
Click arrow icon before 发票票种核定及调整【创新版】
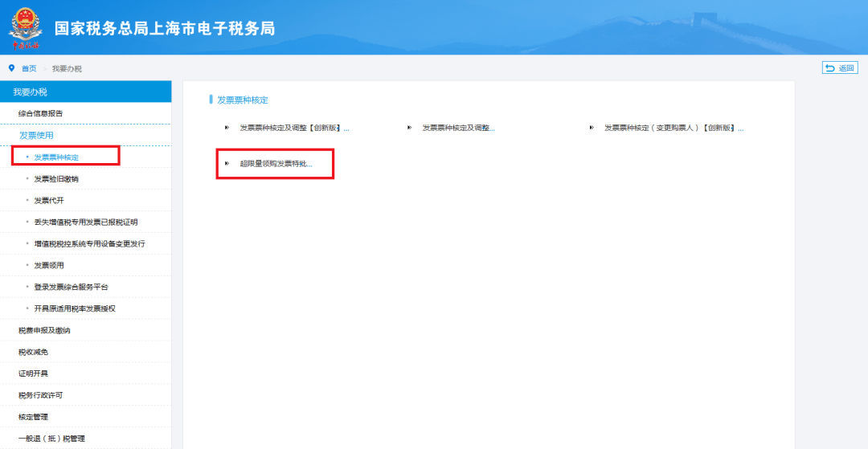227,128
